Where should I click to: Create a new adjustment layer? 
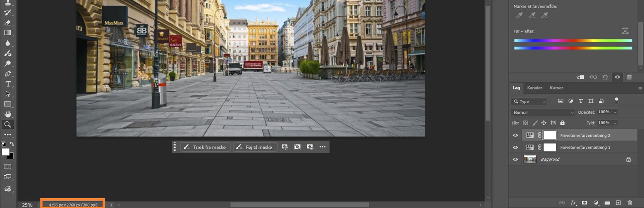pos(596,202)
